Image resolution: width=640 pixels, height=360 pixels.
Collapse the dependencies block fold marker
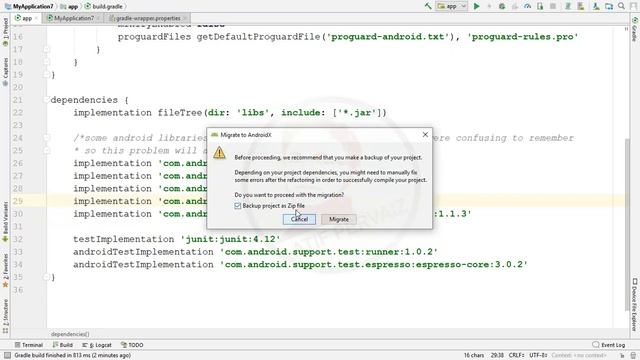(x=46, y=100)
